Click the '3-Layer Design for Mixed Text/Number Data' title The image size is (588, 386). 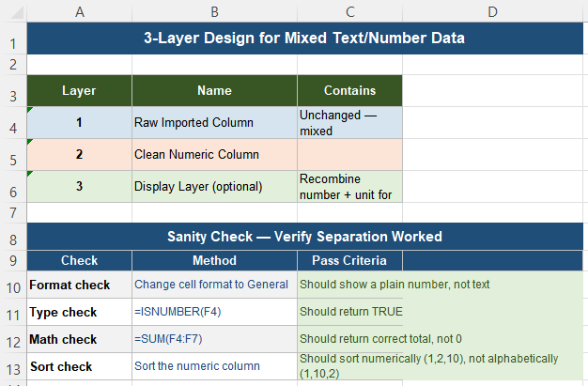[305, 39]
